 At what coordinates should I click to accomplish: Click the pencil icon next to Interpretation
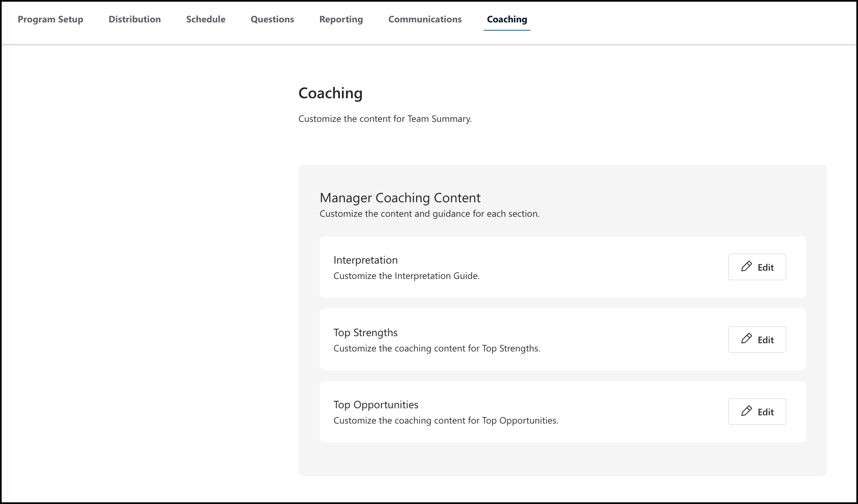pyautogui.click(x=747, y=266)
